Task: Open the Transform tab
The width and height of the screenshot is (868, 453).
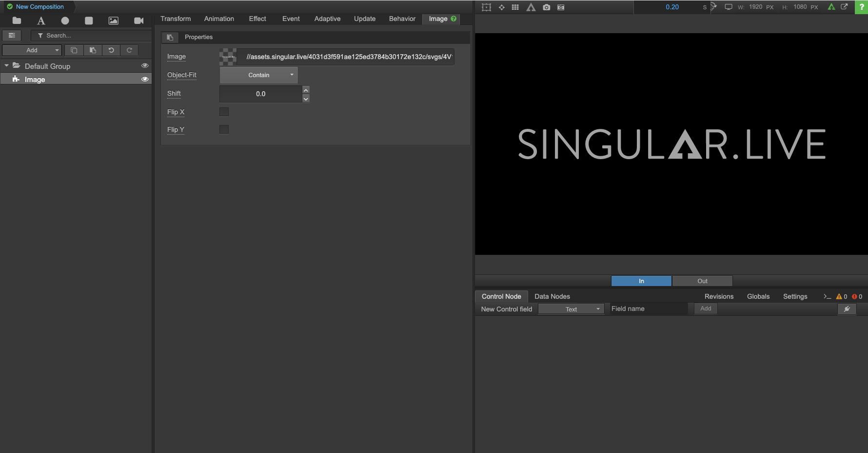Action: (x=176, y=19)
